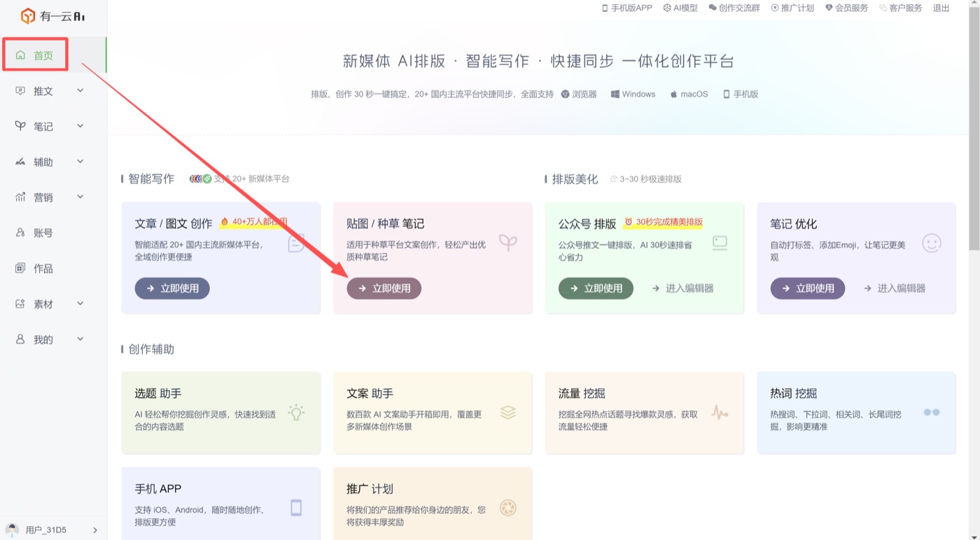
Task: Click 进入编辑器 under 笔记 优化
Action: [895, 288]
